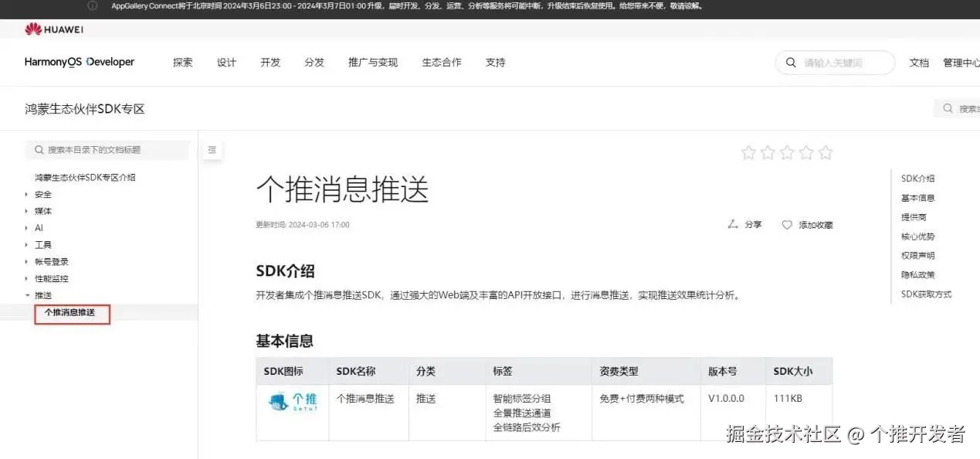Click the 个推 SDK logo in table
The width and height of the screenshot is (980, 459).
click(293, 400)
